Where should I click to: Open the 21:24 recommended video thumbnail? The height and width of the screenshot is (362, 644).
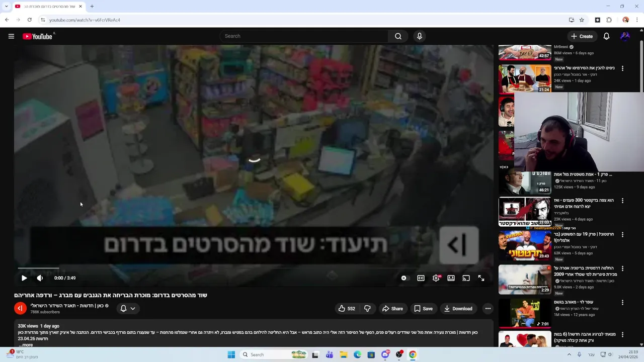(x=525, y=78)
